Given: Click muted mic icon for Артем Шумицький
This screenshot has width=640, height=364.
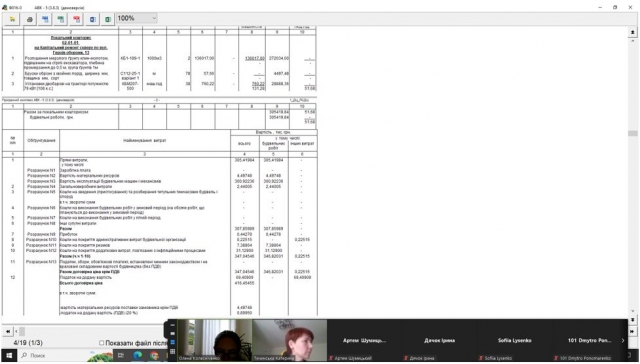Looking at the screenshot, I should [x=331, y=358].
